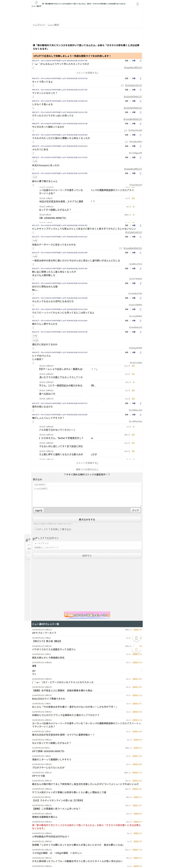Open the menu icon on post 0020

point(141,352)
